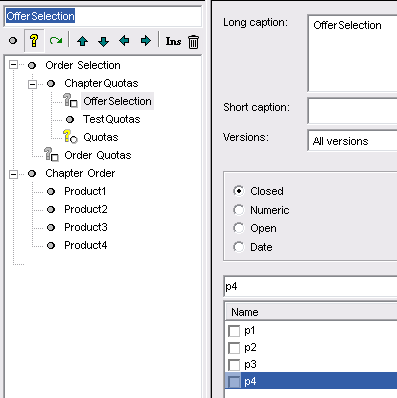The image size is (397, 398).
Task: Select the Date radio button
Action: [239, 247]
